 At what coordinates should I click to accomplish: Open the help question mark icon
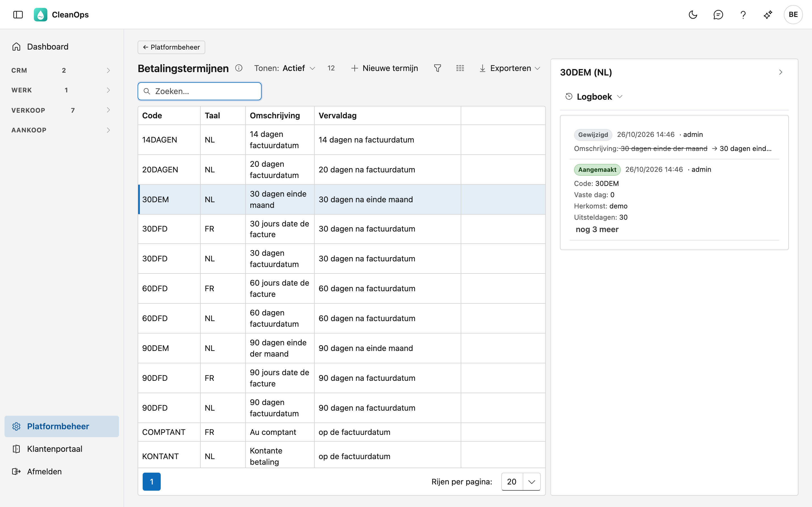click(x=743, y=14)
